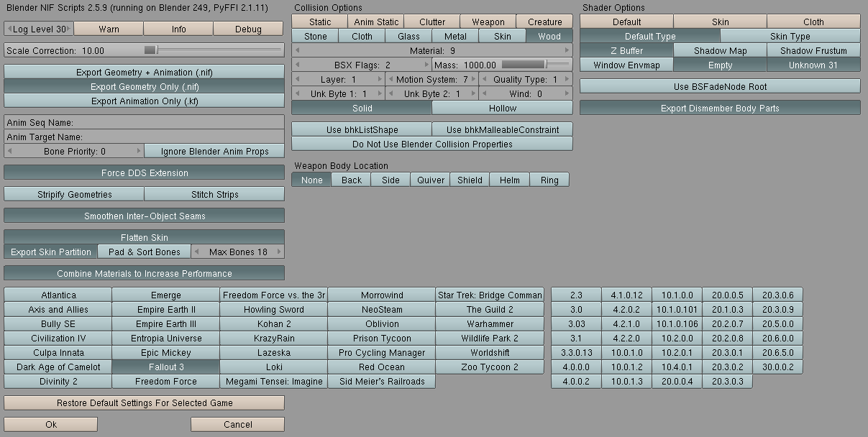Select Skin Type shader type
The image size is (868, 437).
pos(790,36)
